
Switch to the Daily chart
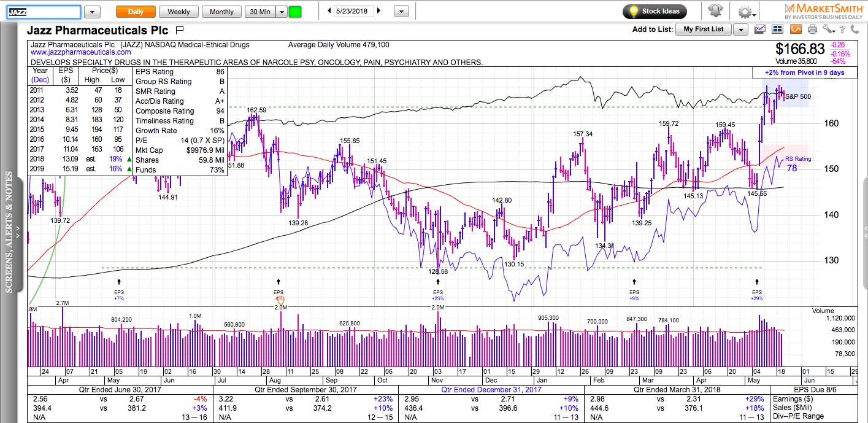tap(136, 12)
